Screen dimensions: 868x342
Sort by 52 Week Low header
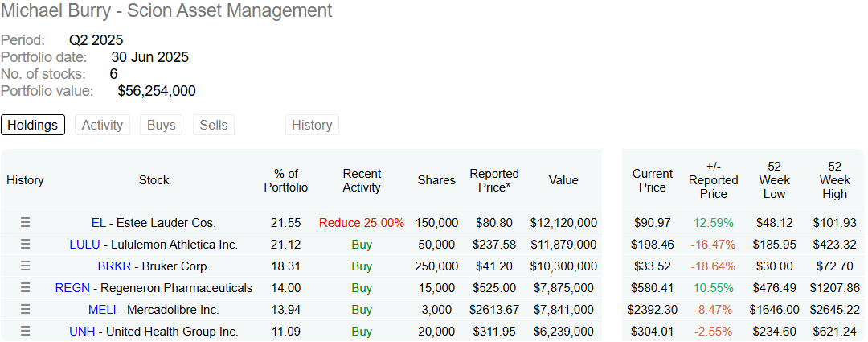(x=774, y=180)
